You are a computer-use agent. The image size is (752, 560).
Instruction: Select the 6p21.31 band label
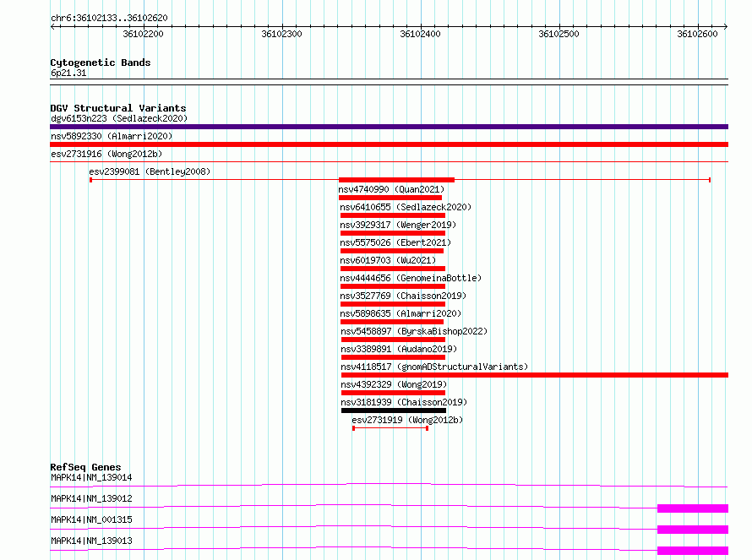68,73
